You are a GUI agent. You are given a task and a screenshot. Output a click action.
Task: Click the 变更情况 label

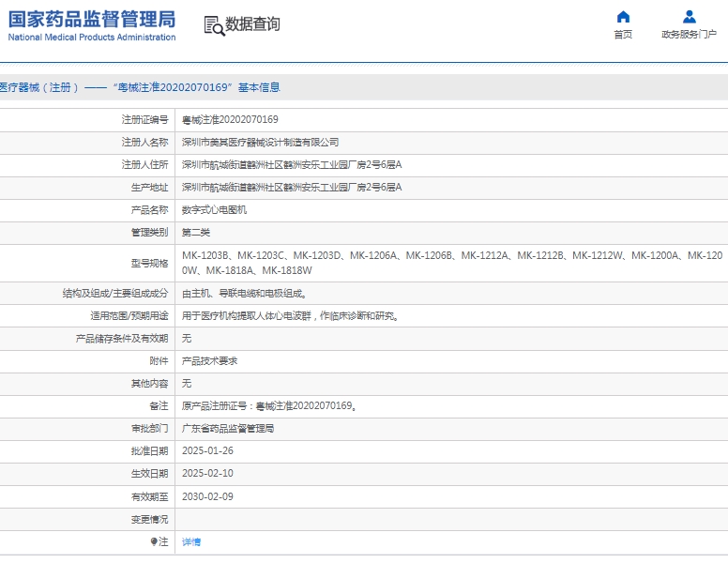(x=149, y=519)
